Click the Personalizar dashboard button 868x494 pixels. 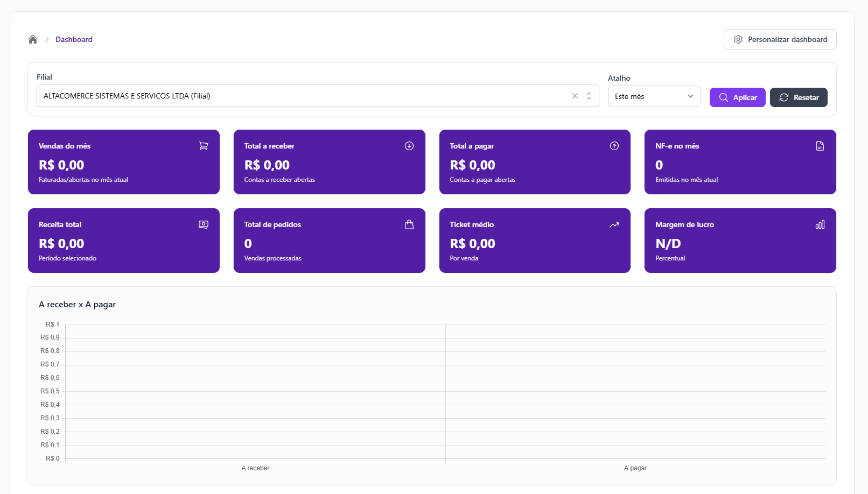[780, 39]
